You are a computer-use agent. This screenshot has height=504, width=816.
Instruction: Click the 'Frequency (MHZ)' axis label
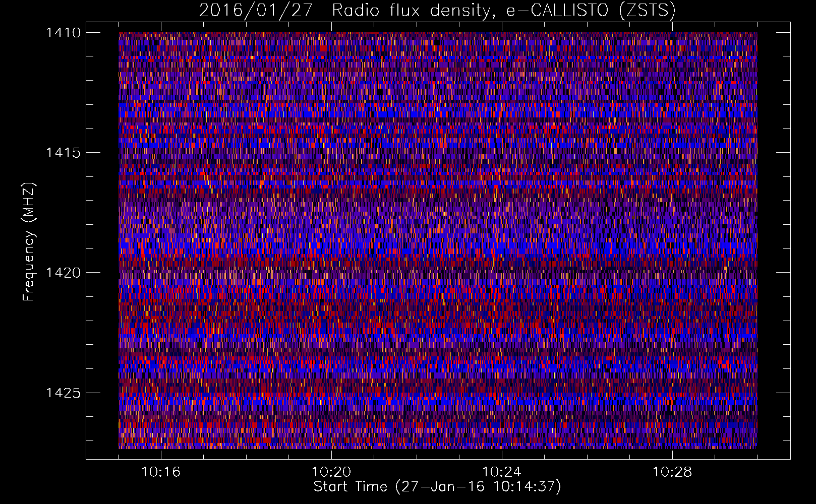29,242
